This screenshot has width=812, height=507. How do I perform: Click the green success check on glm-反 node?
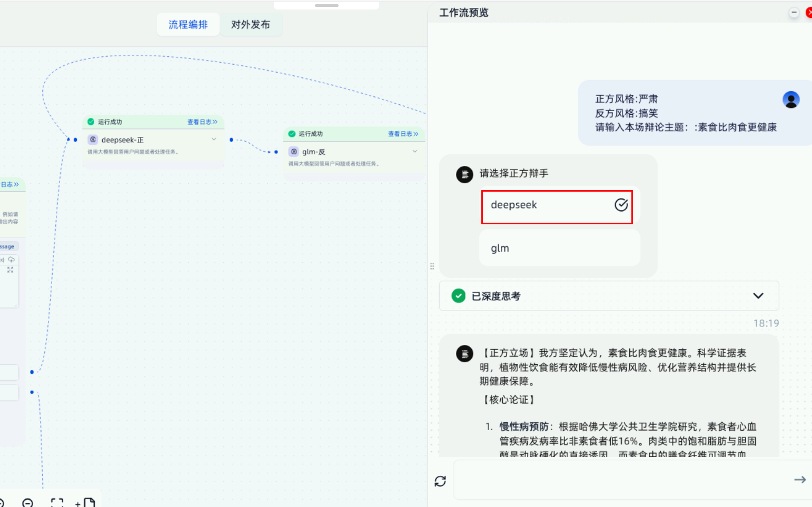292,134
